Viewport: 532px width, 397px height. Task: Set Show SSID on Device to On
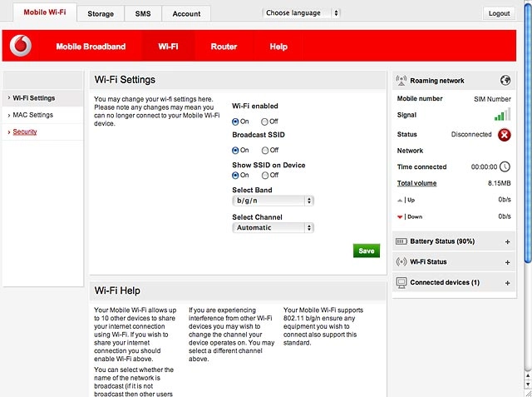[x=235, y=176]
